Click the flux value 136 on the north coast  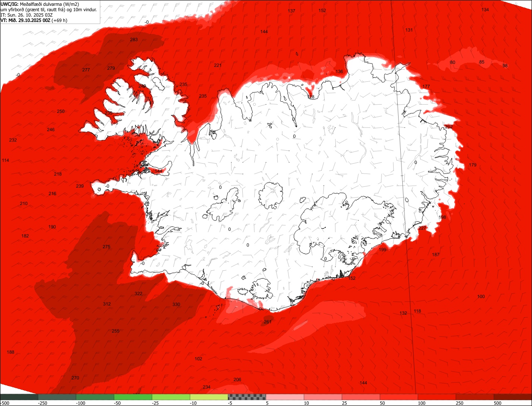pos(340,71)
